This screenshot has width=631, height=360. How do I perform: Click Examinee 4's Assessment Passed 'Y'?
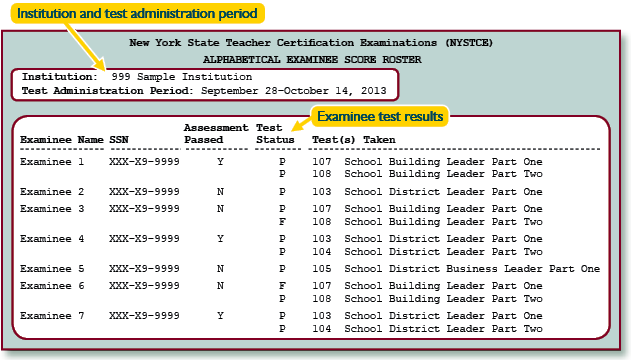click(220, 239)
